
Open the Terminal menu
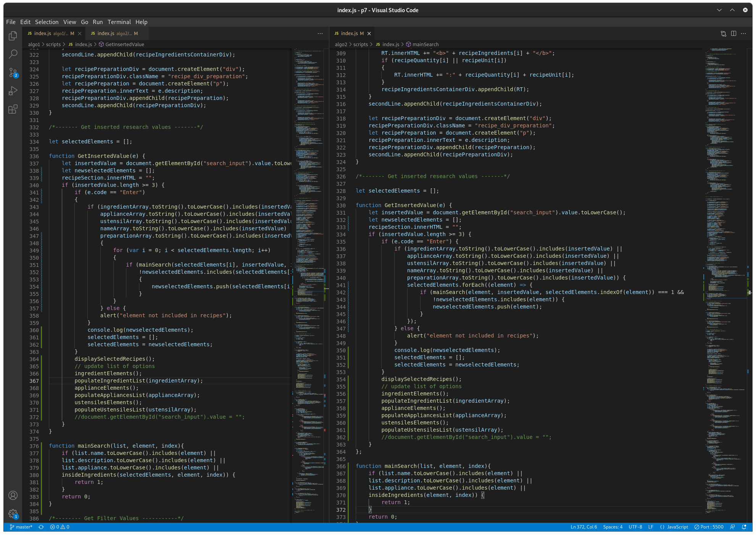pos(119,22)
